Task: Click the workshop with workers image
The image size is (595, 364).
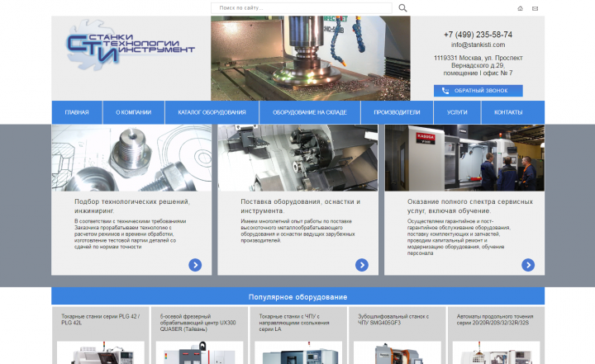Action: (x=464, y=158)
